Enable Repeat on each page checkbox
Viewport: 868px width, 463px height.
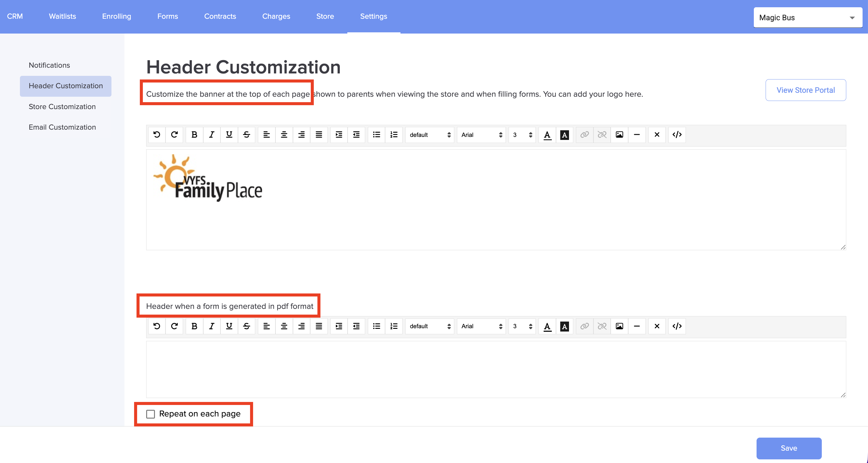[151, 414]
